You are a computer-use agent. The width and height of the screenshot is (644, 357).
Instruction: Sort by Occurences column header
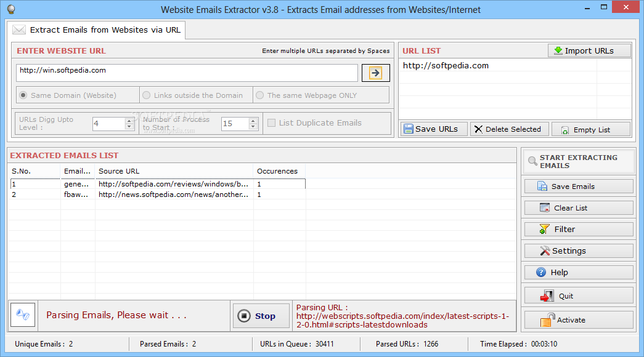[279, 171]
